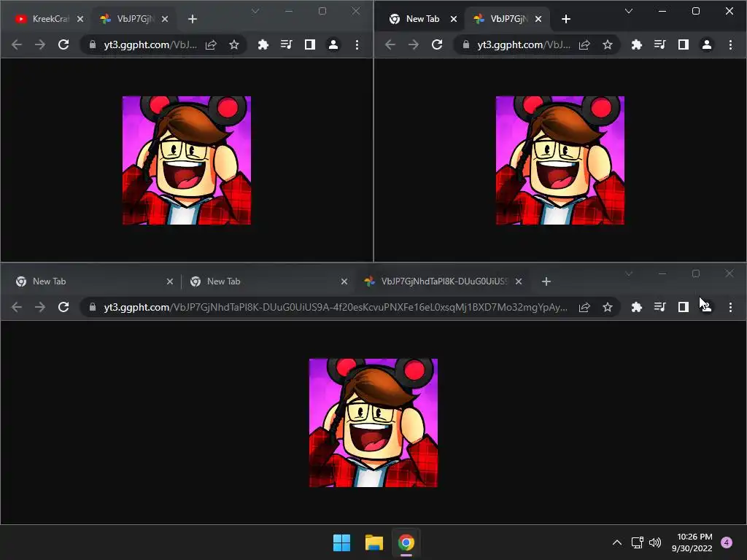Viewport: 747px width, 560px height.
Task: Open Extensions puzzle icon in bottom window
Action: point(636,307)
